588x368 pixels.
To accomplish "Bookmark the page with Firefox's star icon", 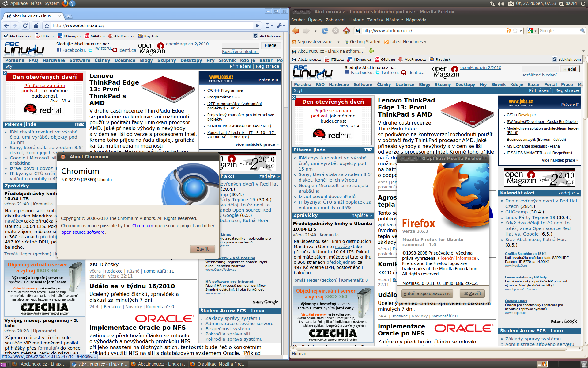I will coord(515,31).
